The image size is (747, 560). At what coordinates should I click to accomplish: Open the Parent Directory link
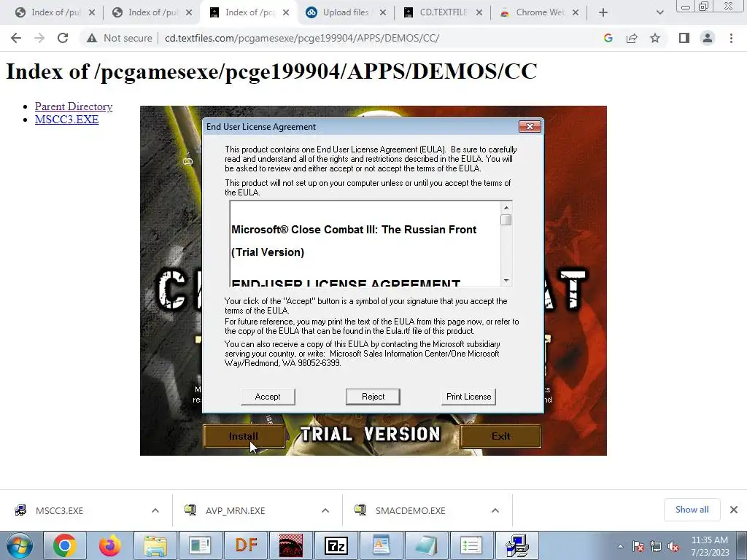tap(74, 106)
